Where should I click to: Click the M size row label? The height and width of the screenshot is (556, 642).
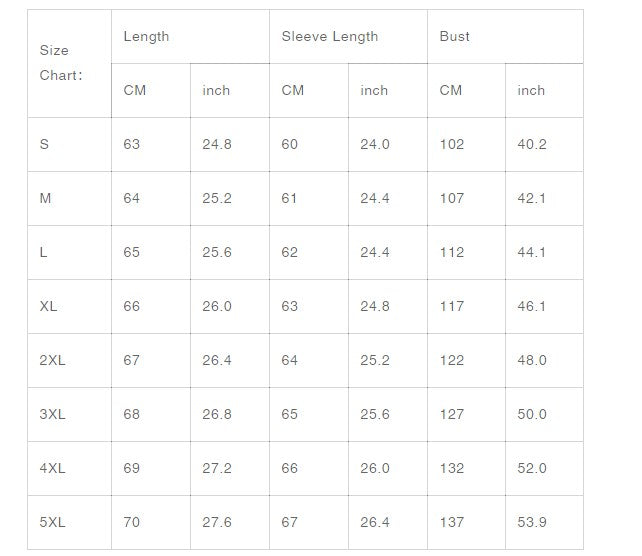(45, 199)
